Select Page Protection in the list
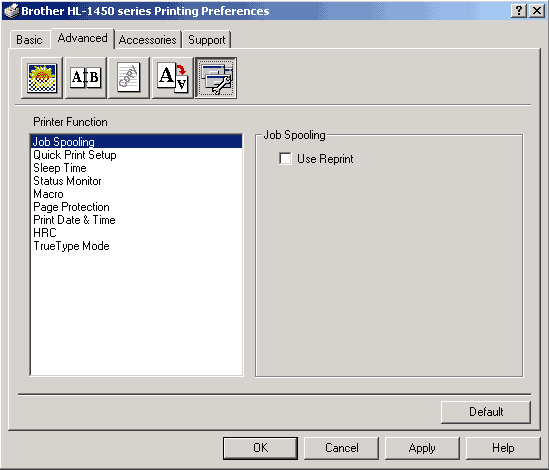Screen dimensions: 549x470 point(136,207)
